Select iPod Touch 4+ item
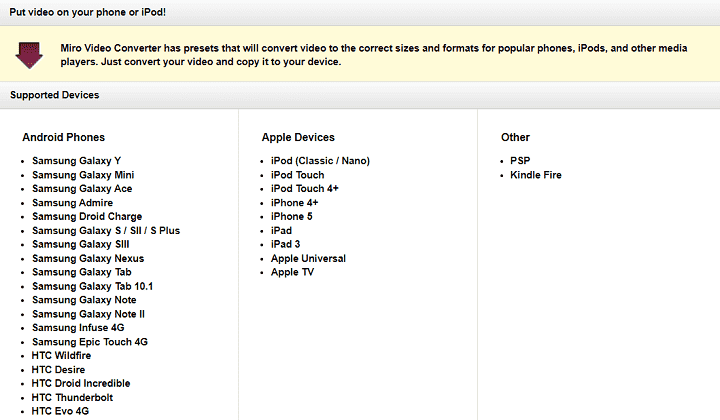Image resolution: width=720 pixels, height=420 pixels. click(304, 189)
